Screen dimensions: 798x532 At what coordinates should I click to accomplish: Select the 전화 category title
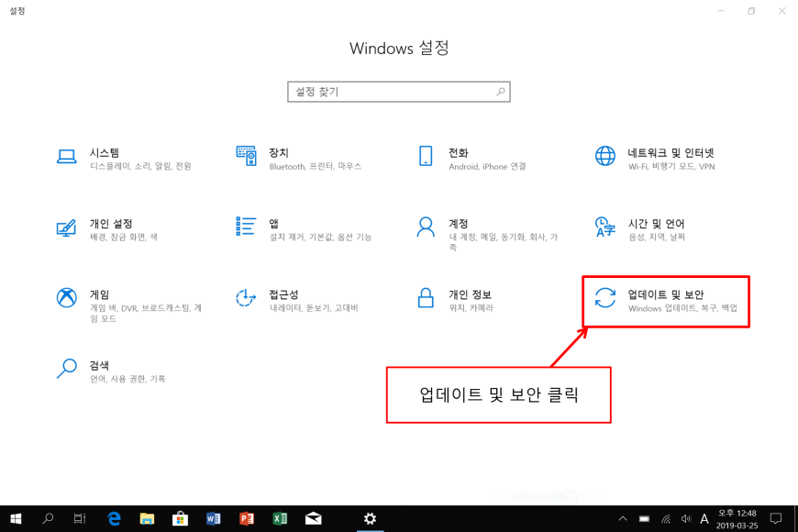pos(459,153)
